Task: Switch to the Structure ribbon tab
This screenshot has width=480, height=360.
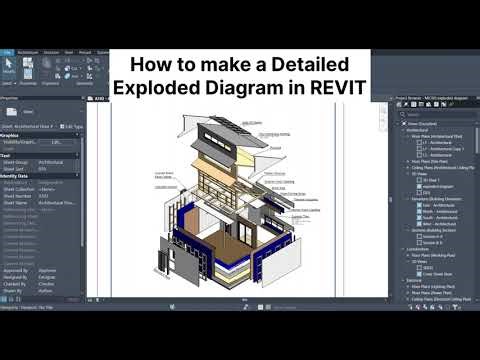Action: point(51,52)
